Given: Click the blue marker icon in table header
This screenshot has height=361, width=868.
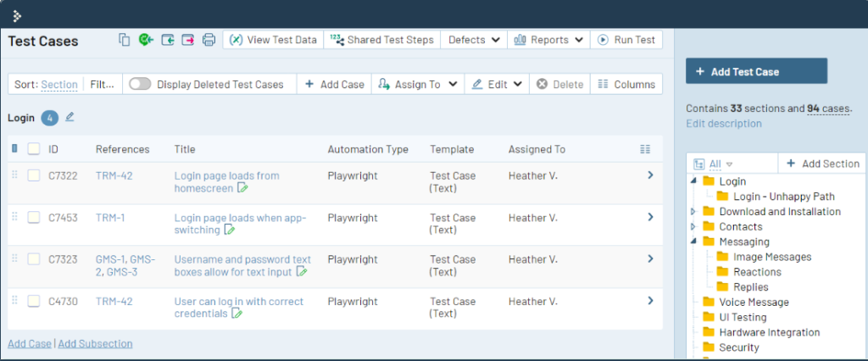Looking at the screenshot, I should tap(14, 148).
